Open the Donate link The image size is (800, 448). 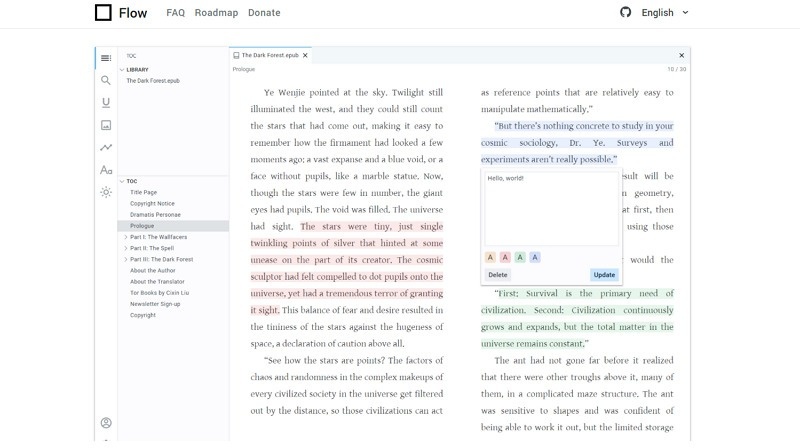point(264,13)
